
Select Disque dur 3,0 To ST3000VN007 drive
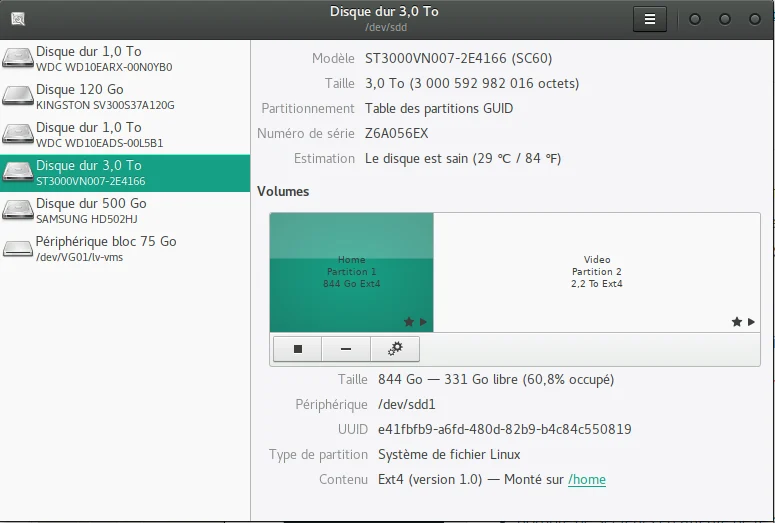tap(125, 173)
